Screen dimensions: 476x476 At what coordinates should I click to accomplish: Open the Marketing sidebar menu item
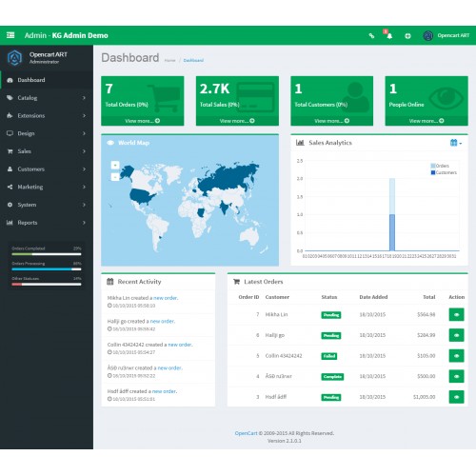click(47, 187)
